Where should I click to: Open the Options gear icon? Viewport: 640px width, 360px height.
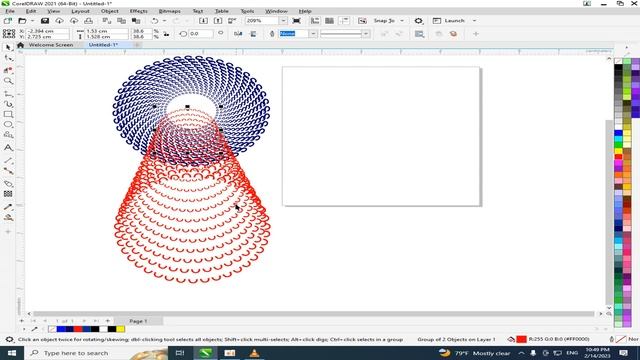pos(418,21)
